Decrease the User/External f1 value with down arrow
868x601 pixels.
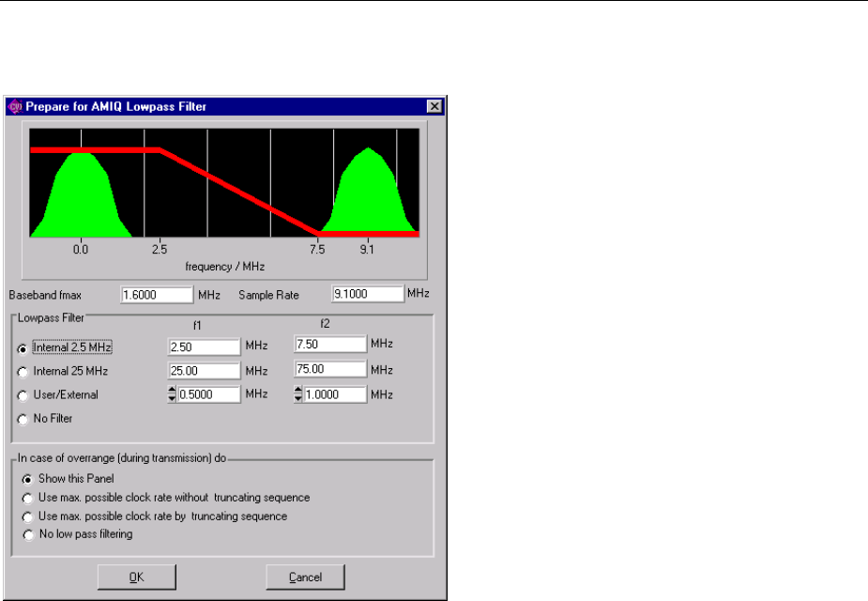[172, 399]
